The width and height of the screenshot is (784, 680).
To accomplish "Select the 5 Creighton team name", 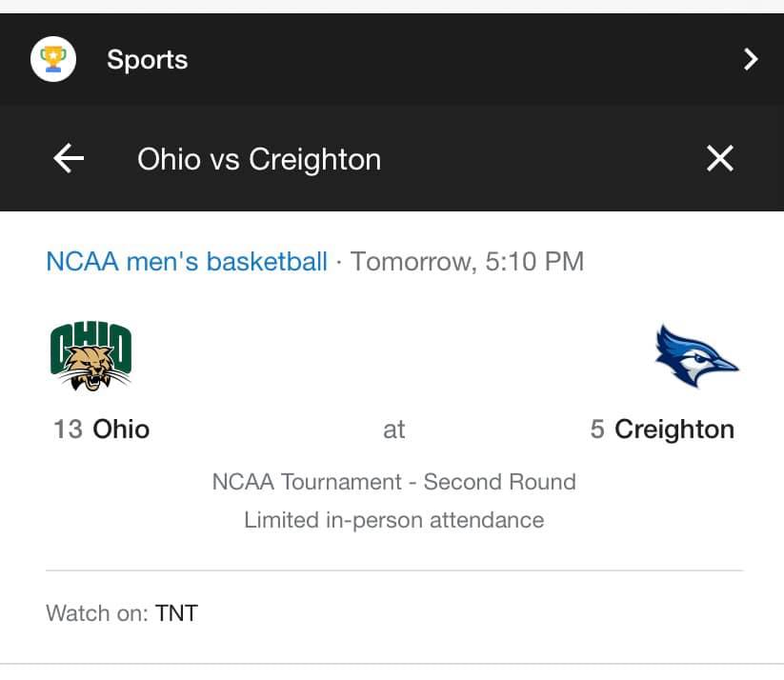I will pyautogui.click(x=662, y=430).
